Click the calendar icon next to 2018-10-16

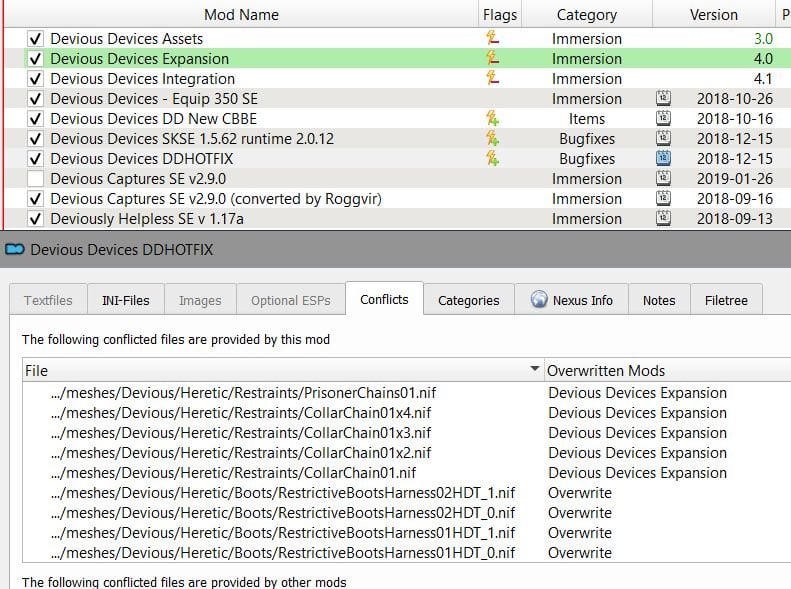click(663, 118)
